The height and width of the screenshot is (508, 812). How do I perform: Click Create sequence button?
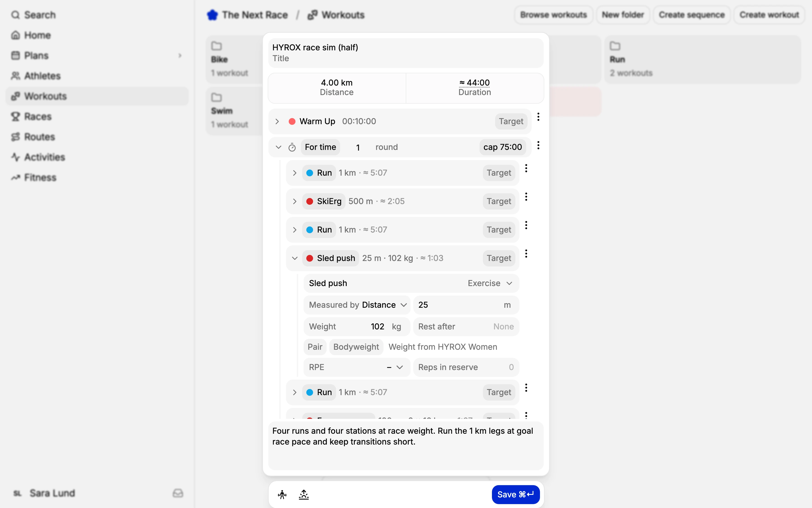692,15
